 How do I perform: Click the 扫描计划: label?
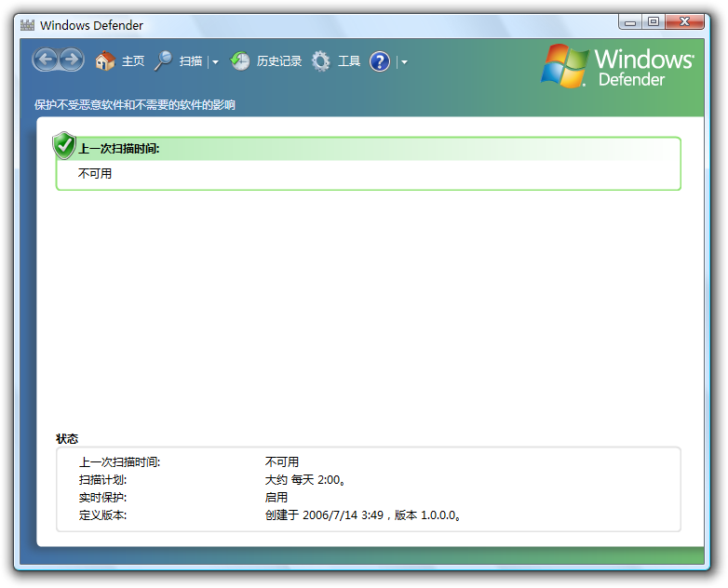pyautogui.click(x=102, y=480)
